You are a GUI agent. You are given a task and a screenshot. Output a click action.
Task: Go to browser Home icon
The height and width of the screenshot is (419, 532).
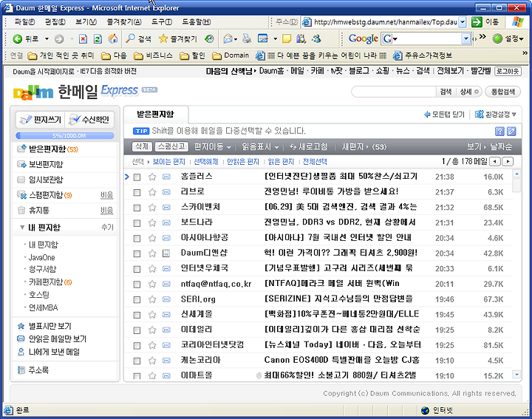(112, 38)
